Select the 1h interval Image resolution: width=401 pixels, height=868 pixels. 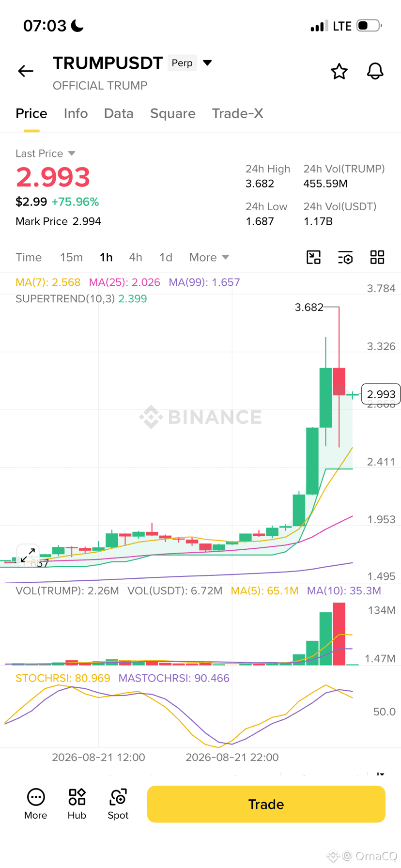point(106,257)
